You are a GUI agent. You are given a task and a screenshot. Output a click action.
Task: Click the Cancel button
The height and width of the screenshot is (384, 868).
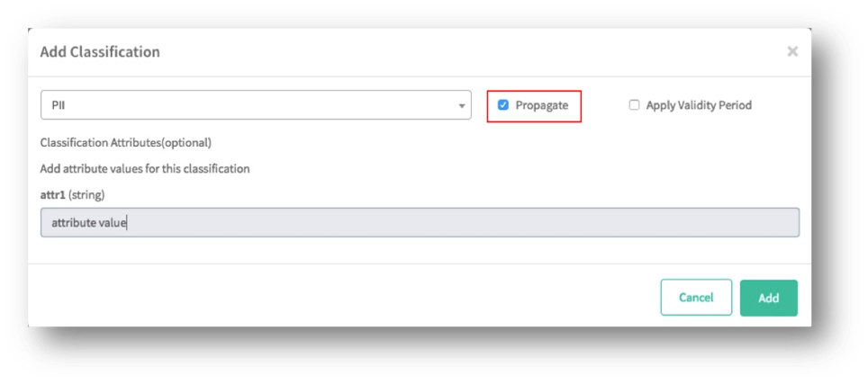(x=696, y=298)
